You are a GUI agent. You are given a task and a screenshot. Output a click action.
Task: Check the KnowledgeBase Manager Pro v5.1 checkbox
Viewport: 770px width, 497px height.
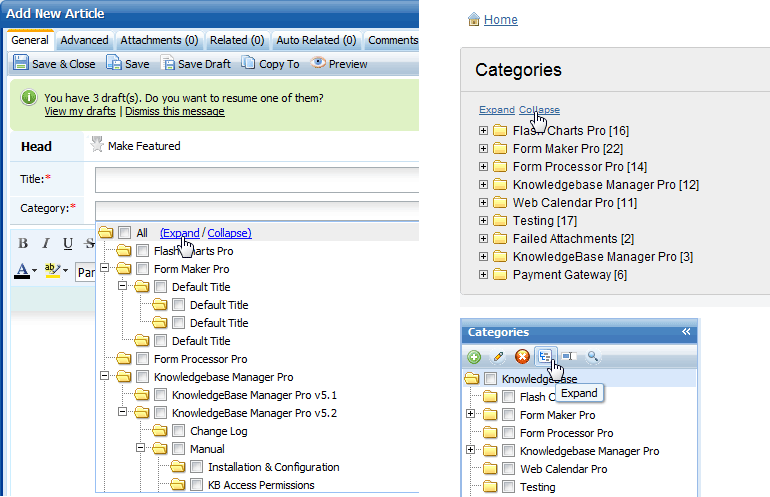pyautogui.click(x=161, y=395)
